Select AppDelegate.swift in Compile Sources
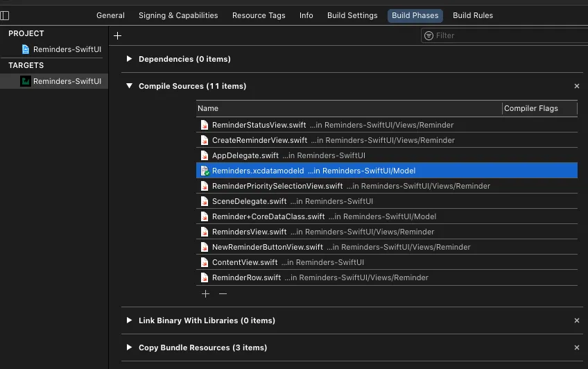The image size is (588, 369). [245, 155]
